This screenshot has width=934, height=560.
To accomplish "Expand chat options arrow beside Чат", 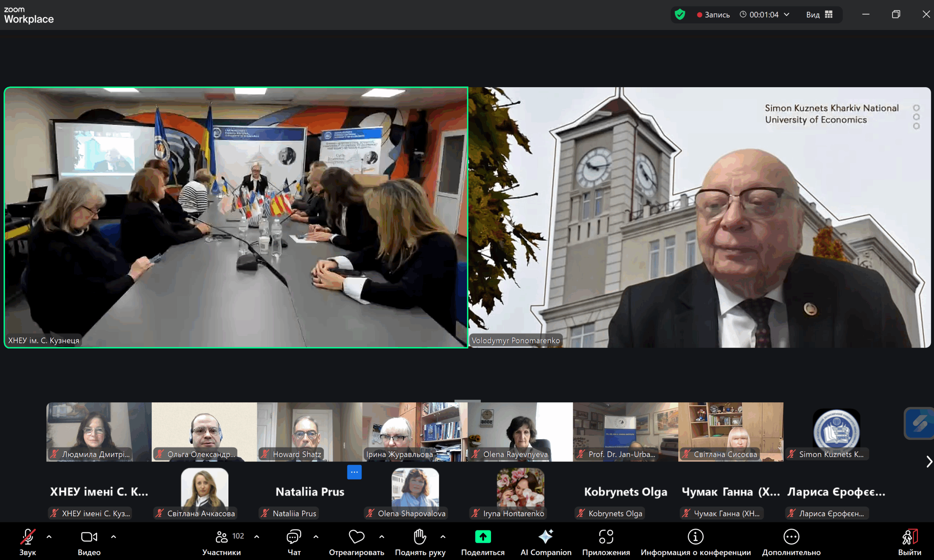I will (316, 536).
